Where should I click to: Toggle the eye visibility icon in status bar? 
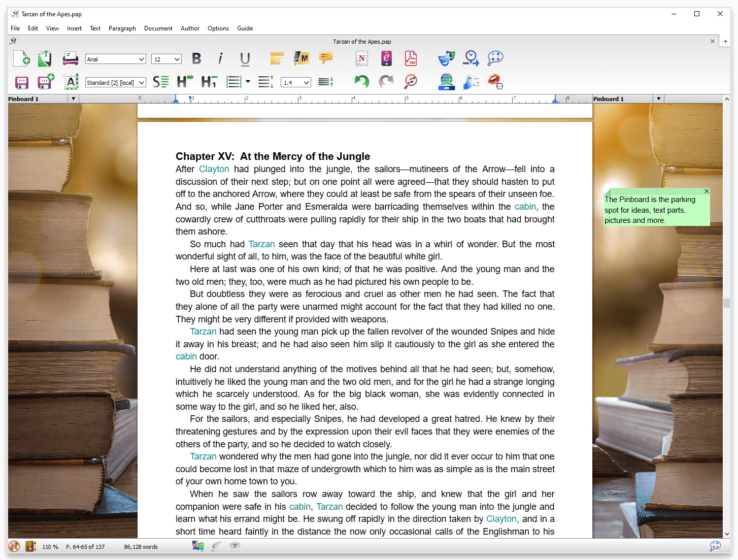click(234, 546)
